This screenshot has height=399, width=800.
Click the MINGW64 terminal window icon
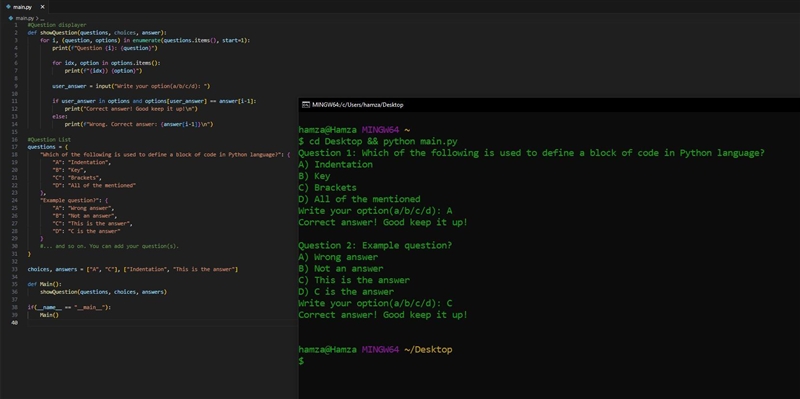click(306, 105)
